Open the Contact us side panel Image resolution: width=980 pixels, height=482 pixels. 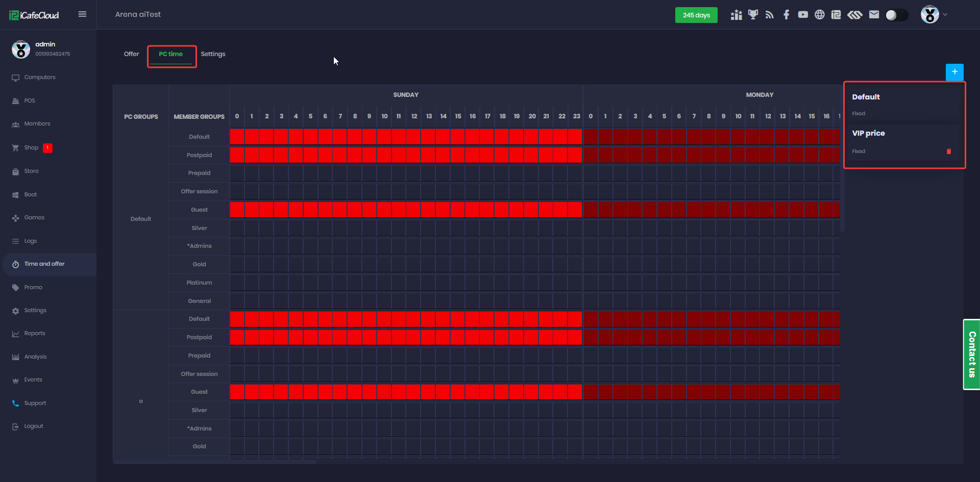coord(971,354)
